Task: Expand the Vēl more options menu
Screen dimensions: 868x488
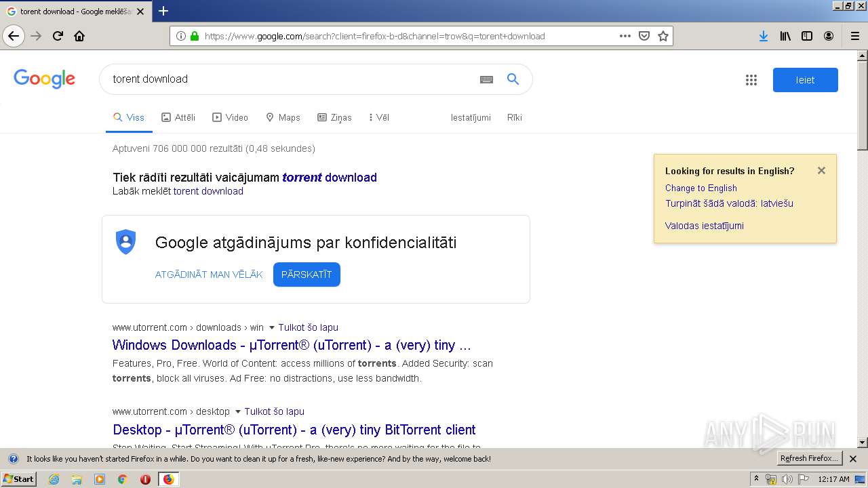Action: click(379, 117)
